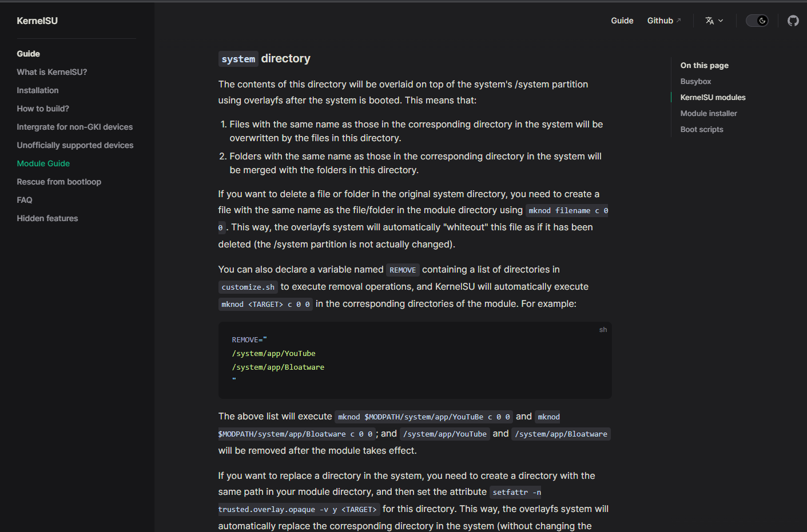The height and width of the screenshot is (532, 807).
Task: Select Github in the top navigation
Action: tap(661, 21)
